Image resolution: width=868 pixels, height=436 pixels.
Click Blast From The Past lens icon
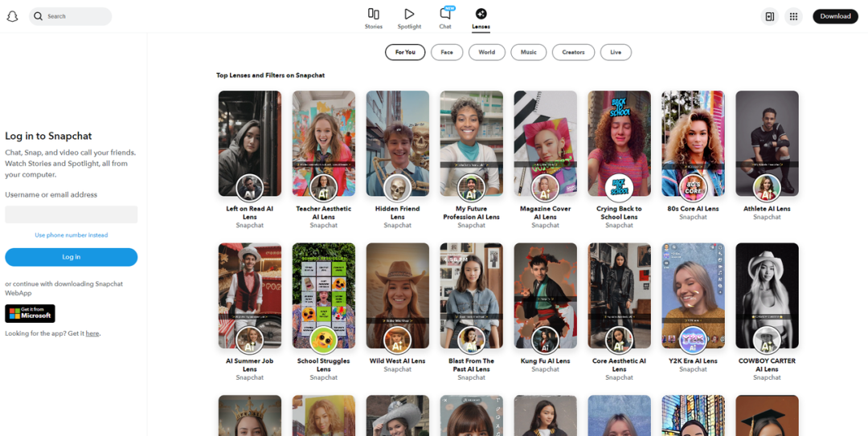tap(472, 340)
